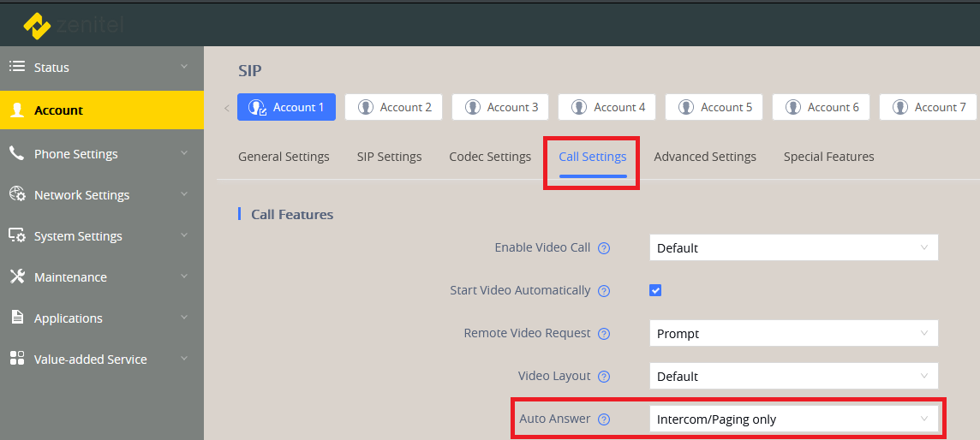Click the Applications document icon

pos(17,318)
